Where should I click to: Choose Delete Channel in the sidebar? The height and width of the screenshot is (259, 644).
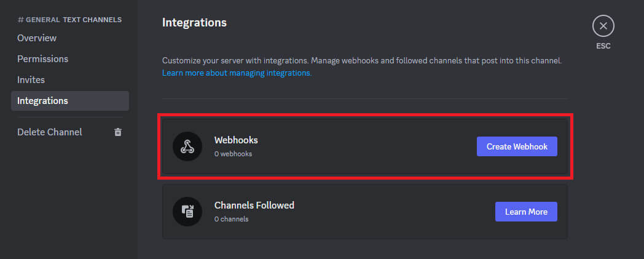click(50, 132)
